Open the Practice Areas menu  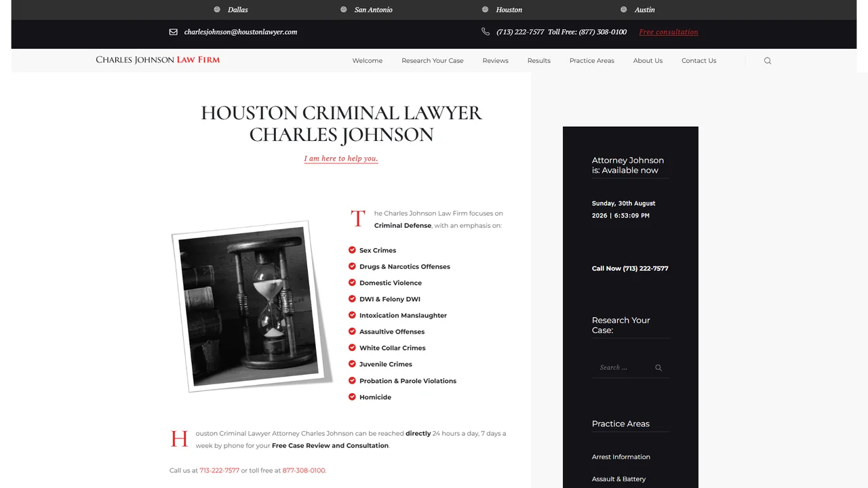click(592, 61)
